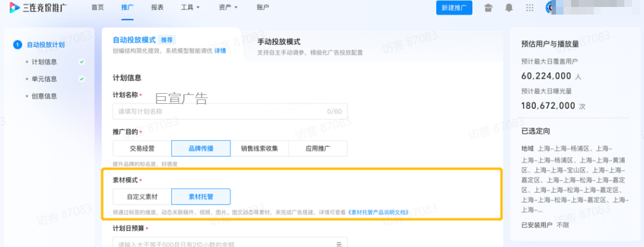Viewport: 644px width, 247px height.
Task: Click the green check beside 计划信息
Action: pyautogui.click(x=82, y=62)
